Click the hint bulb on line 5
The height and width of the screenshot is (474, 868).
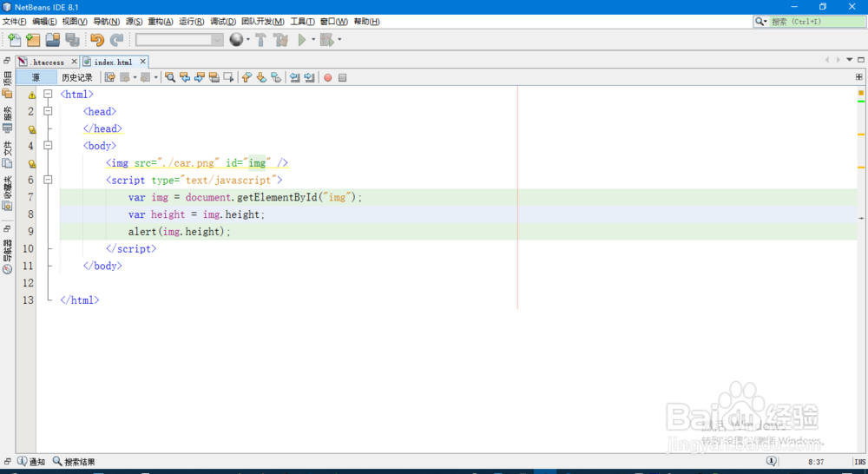(32, 164)
